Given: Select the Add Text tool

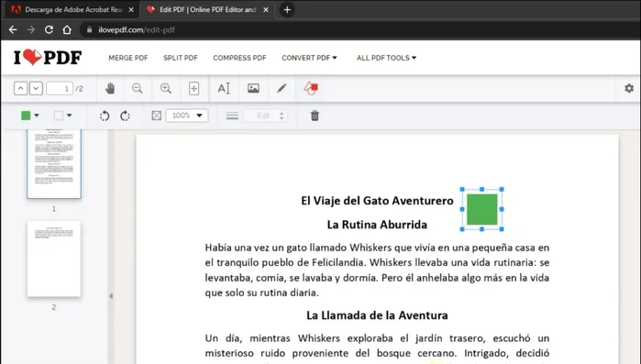Looking at the screenshot, I should coord(224,88).
